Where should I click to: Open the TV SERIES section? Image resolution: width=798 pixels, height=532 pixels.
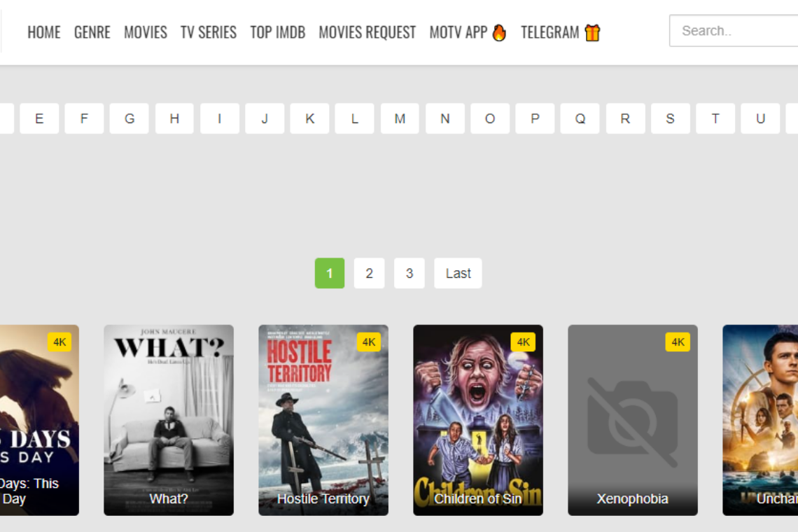(209, 33)
